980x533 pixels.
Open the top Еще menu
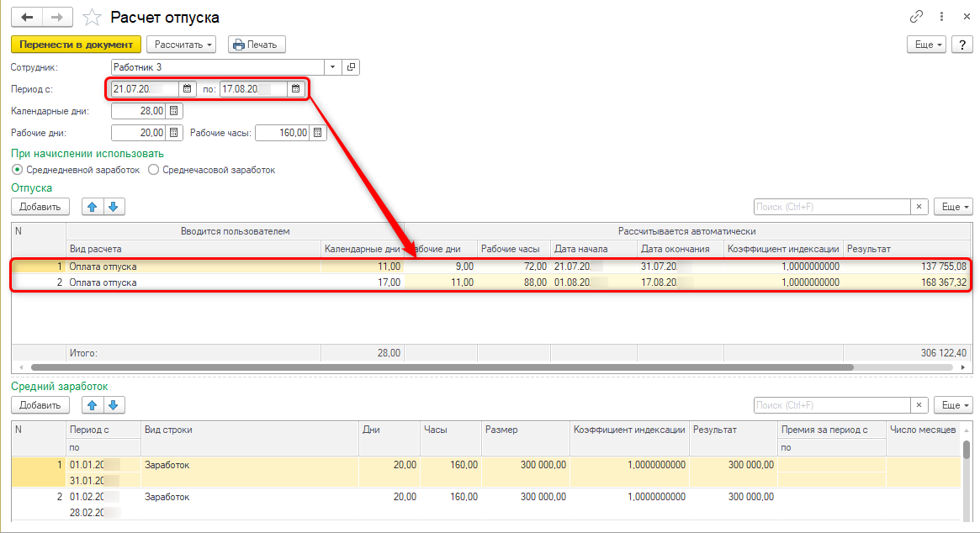(x=926, y=45)
